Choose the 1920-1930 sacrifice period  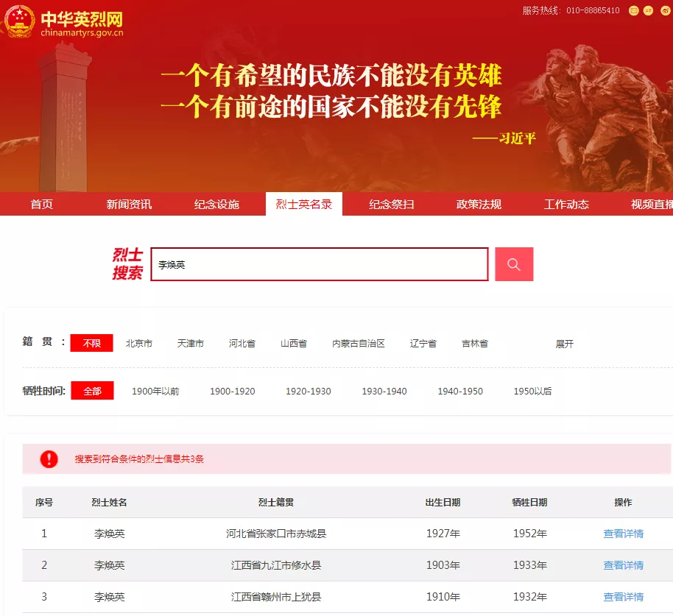click(308, 392)
